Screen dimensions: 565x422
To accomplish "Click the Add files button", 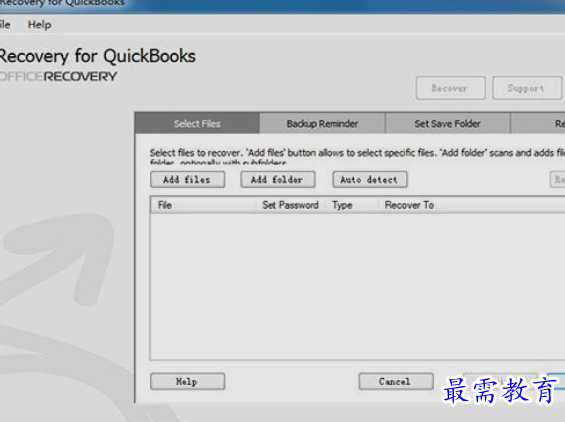I will [x=187, y=179].
